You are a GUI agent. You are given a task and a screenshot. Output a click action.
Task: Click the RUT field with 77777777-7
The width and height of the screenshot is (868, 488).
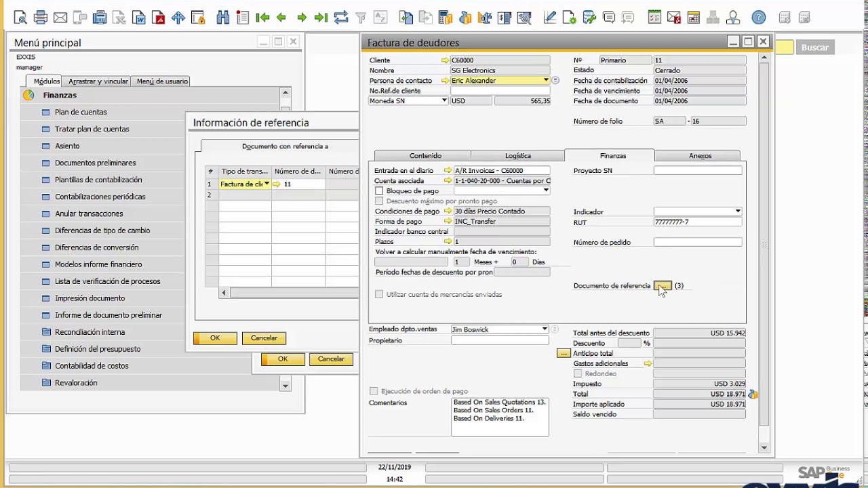pos(698,222)
